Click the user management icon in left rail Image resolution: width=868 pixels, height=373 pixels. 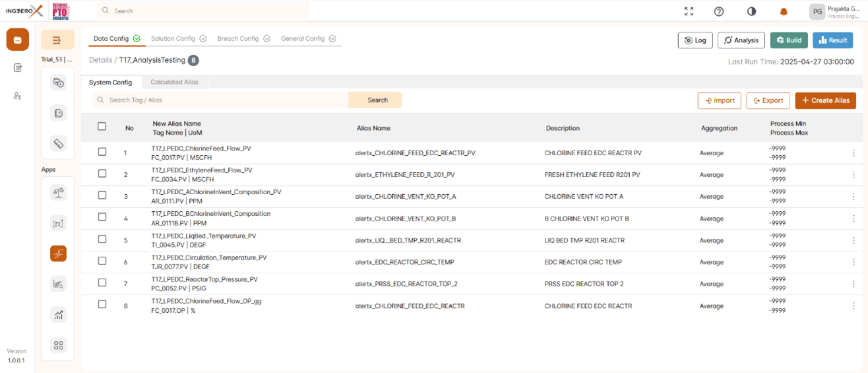click(17, 96)
